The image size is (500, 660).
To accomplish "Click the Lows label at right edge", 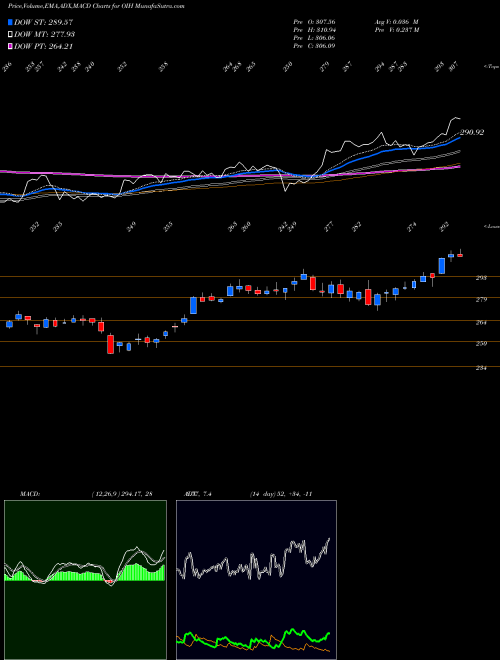I will [491, 226].
